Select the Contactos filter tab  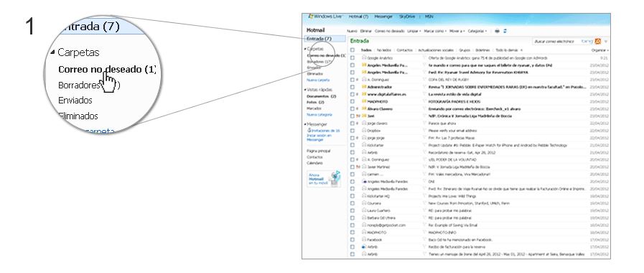404,50
